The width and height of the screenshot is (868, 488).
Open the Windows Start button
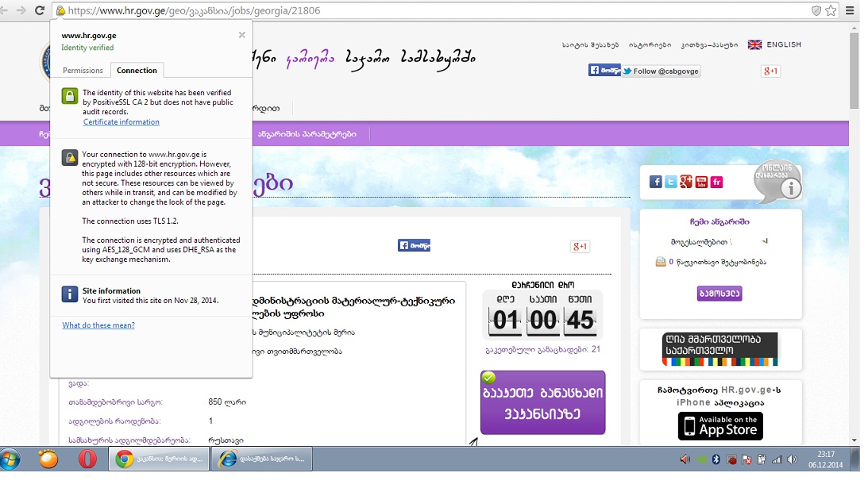point(10,459)
